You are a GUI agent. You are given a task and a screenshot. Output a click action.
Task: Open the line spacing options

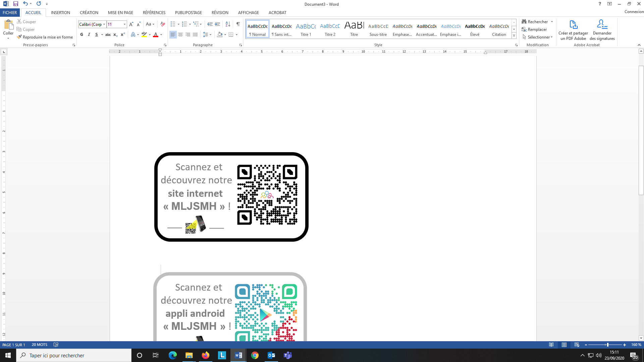pyautogui.click(x=207, y=35)
